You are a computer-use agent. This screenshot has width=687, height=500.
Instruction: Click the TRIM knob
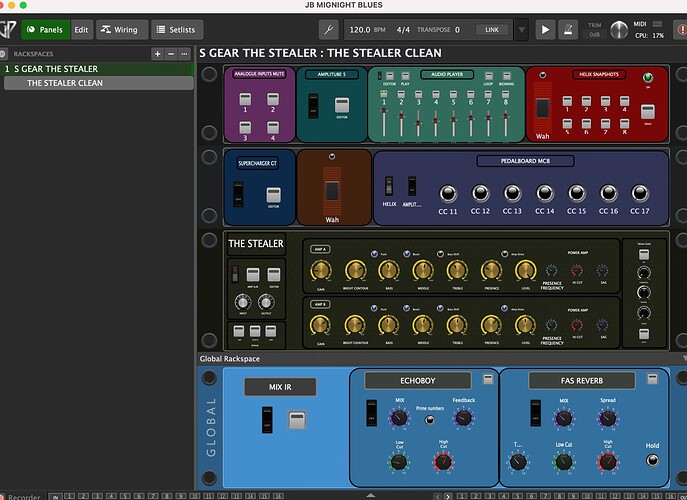[619, 30]
